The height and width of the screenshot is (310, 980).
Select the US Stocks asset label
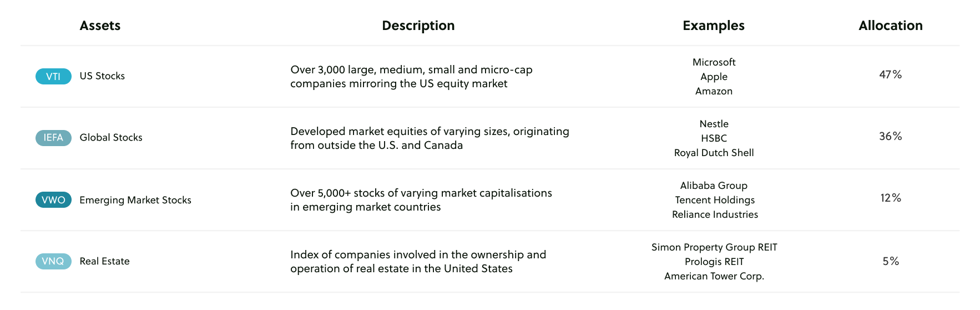(x=102, y=76)
